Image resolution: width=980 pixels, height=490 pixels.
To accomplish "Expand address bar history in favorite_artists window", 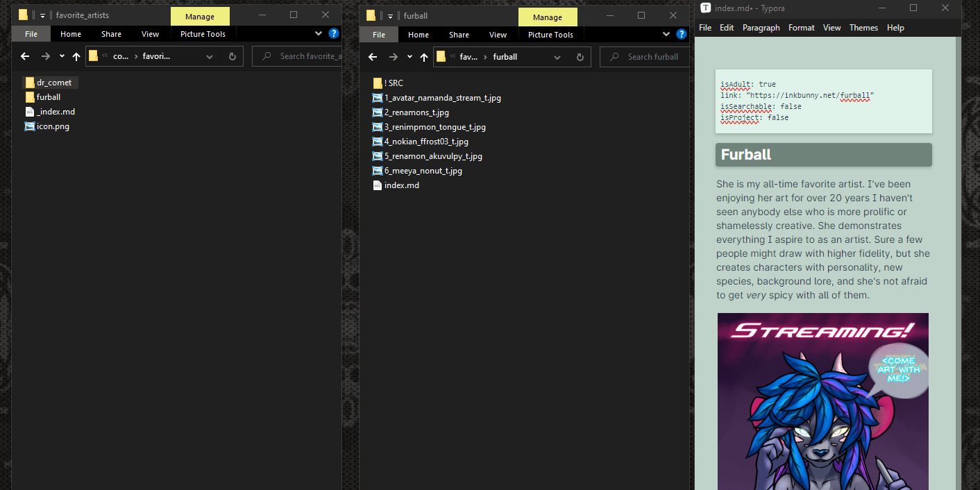I will (x=210, y=57).
